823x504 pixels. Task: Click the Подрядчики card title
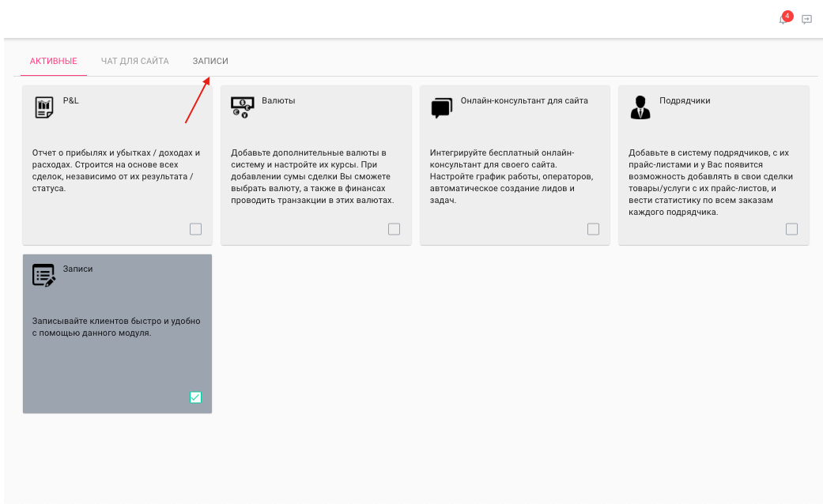685,100
